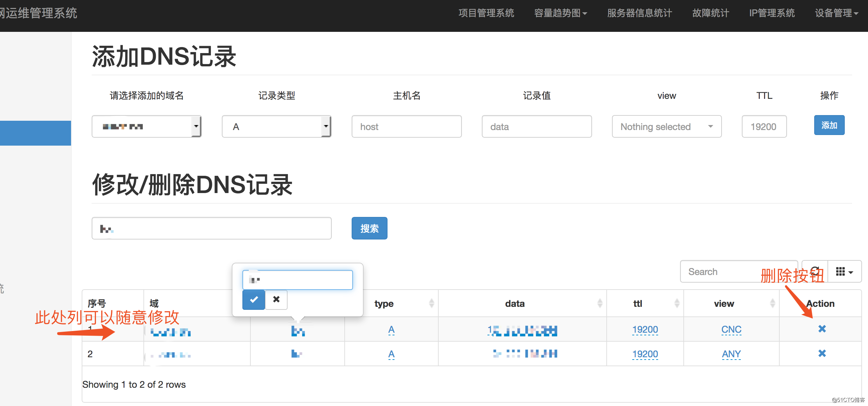The image size is (868, 406).
Task: Click the Showing 1 to 2 of 2 rows text
Action: (134, 384)
